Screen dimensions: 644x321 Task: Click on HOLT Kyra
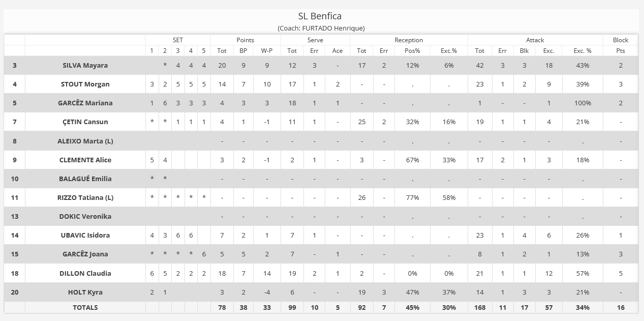[85, 292]
